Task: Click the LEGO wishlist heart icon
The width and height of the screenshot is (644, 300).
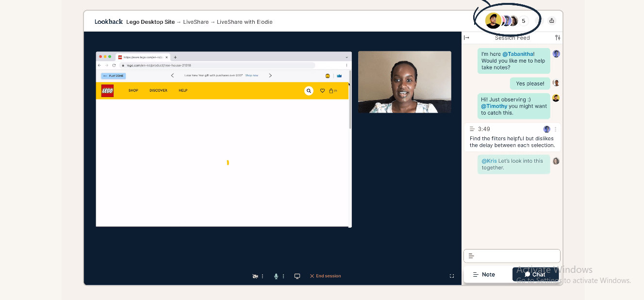Action: coord(322,91)
